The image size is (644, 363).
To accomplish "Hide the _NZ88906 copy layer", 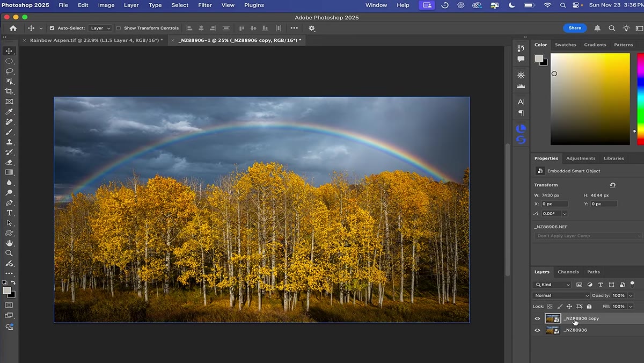I will pyautogui.click(x=537, y=318).
